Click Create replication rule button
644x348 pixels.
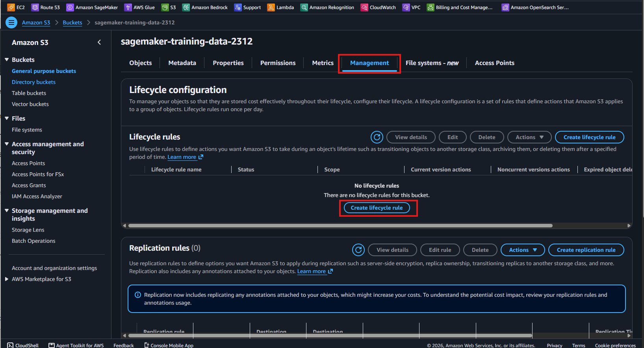click(586, 250)
